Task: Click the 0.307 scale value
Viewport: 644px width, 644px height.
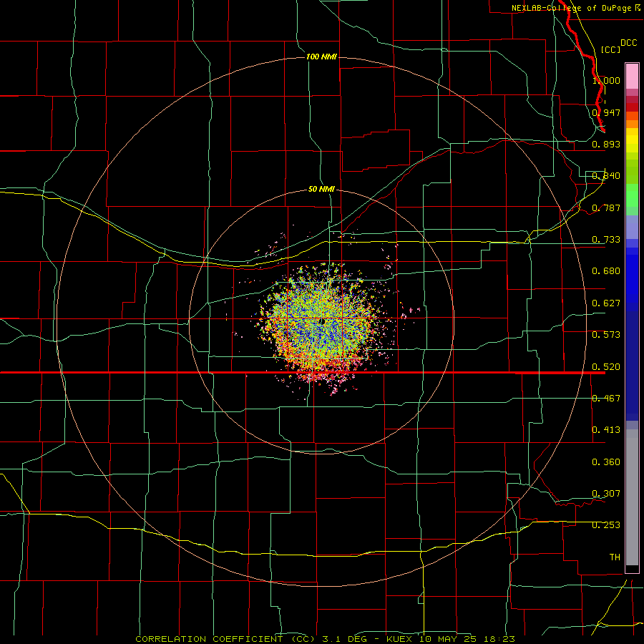Action: click(606, 494)
